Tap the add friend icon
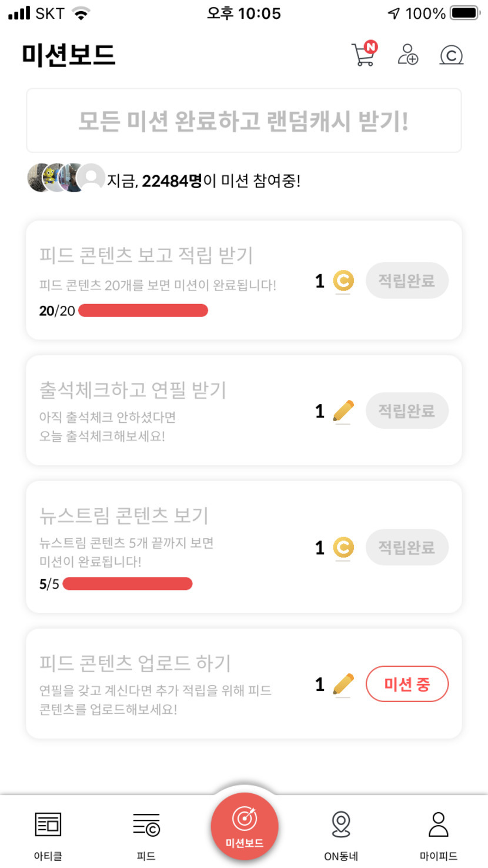The height and width of the screenshot is (868, 488). click(x=407, y=55)
